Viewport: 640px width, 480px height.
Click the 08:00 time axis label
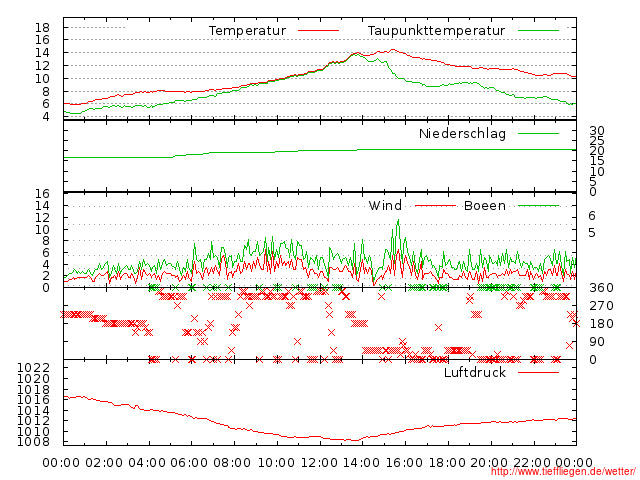pyautogui.click(x=232, y=463)
